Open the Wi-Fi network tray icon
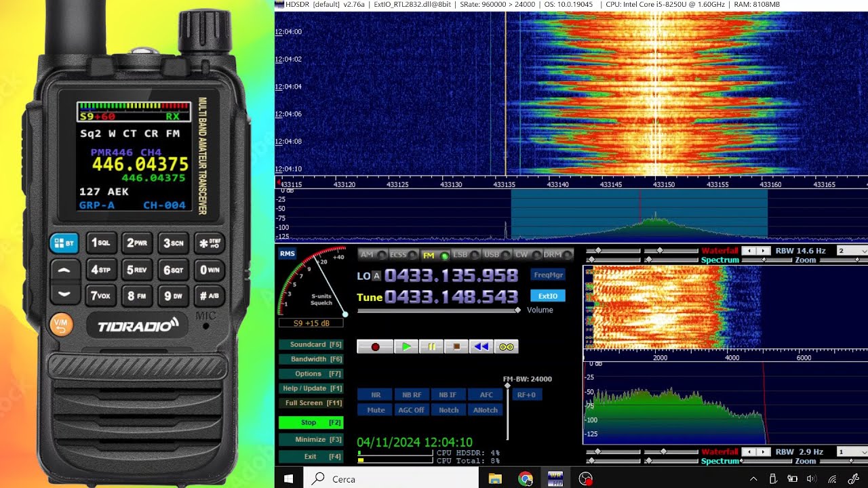The width and height of the screenshot is (868, 488). [832, 479]
